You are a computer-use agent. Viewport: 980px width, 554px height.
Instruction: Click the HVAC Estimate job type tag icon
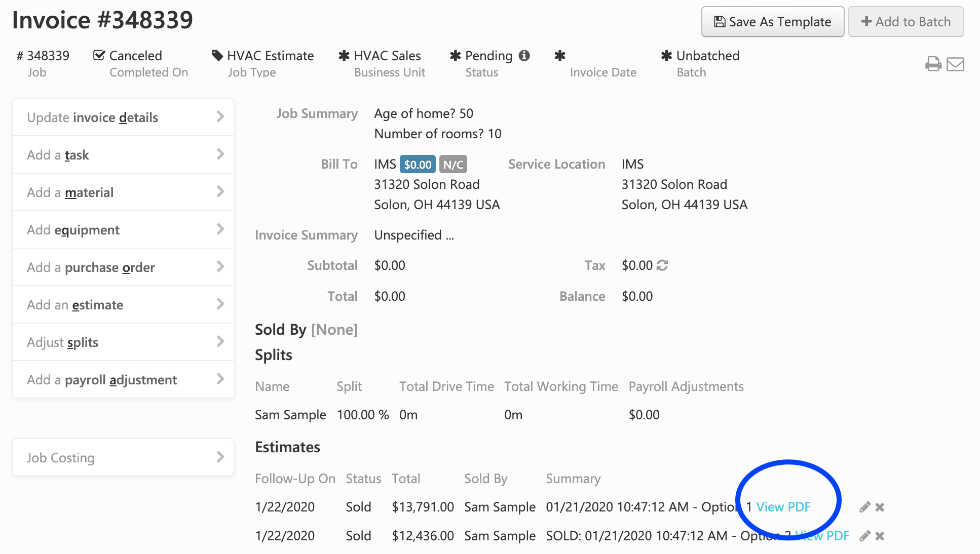click(217, 55)
